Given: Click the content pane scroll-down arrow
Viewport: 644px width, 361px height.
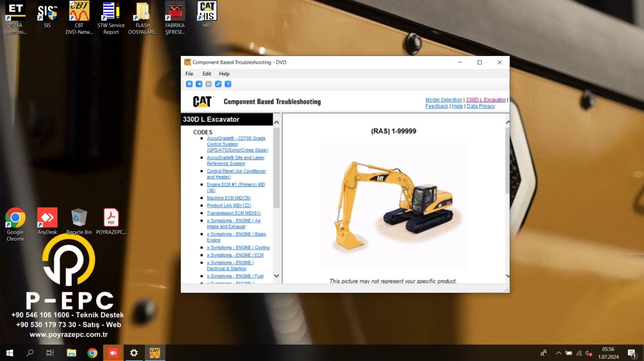Looking at the screenshot, I should click(508, 276).
